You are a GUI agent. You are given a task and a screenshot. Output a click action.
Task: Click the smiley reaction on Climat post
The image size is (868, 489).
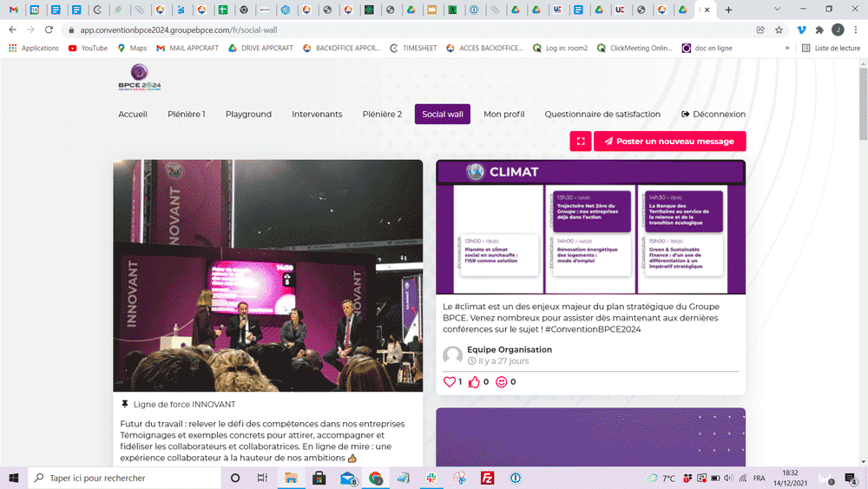coord(502,381)
